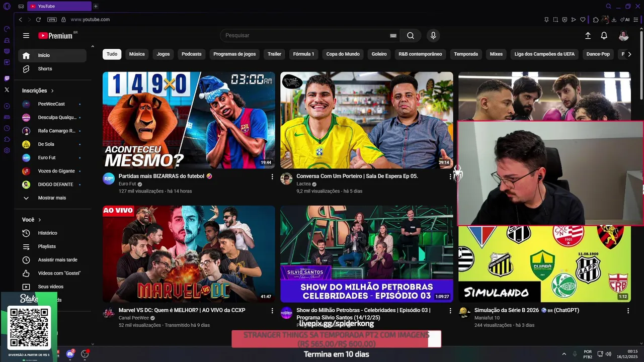Open GX Control speedometer in sidebar
644x362 pixels.
pos(7,29)
